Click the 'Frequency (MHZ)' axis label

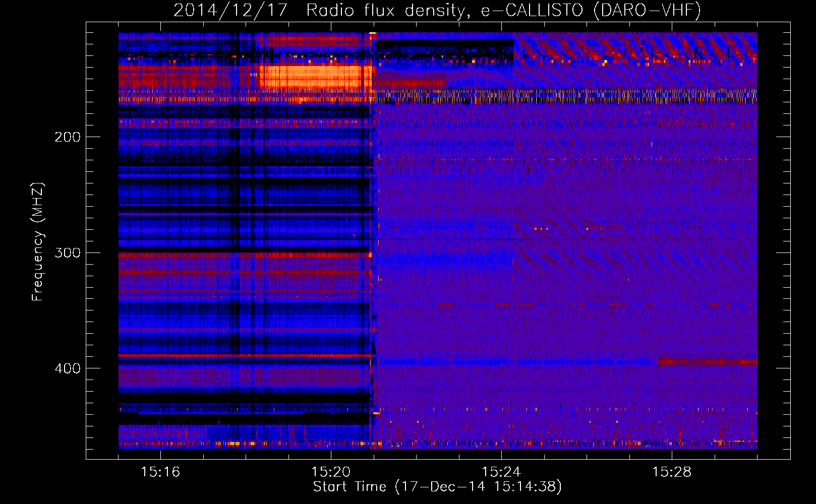[38, 242]
